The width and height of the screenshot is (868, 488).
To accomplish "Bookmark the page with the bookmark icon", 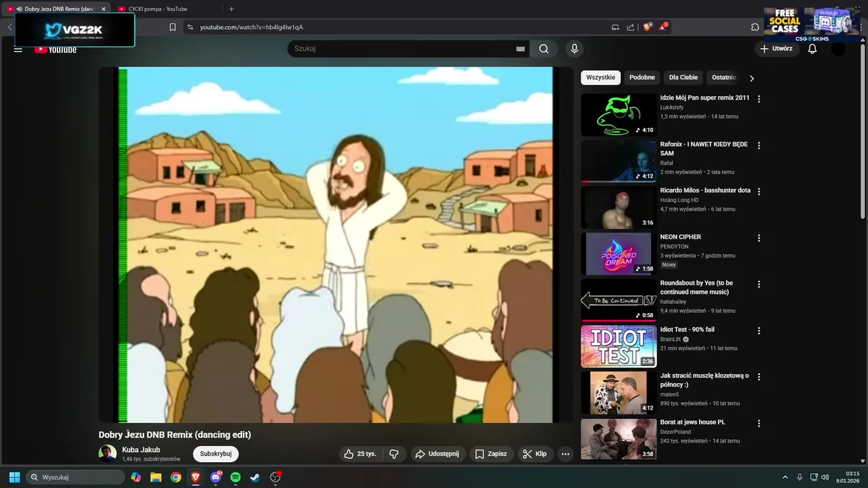I will click(x=172, y=27).
